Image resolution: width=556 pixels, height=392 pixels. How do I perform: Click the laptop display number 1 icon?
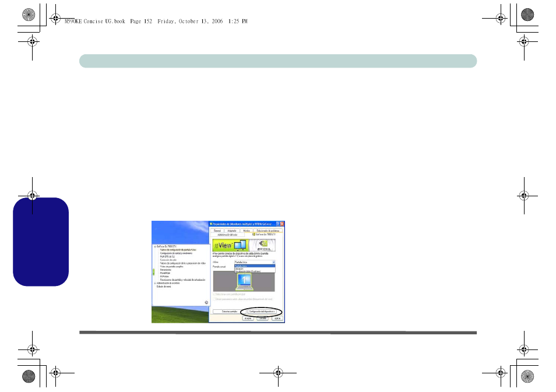[x=243, y=281]
